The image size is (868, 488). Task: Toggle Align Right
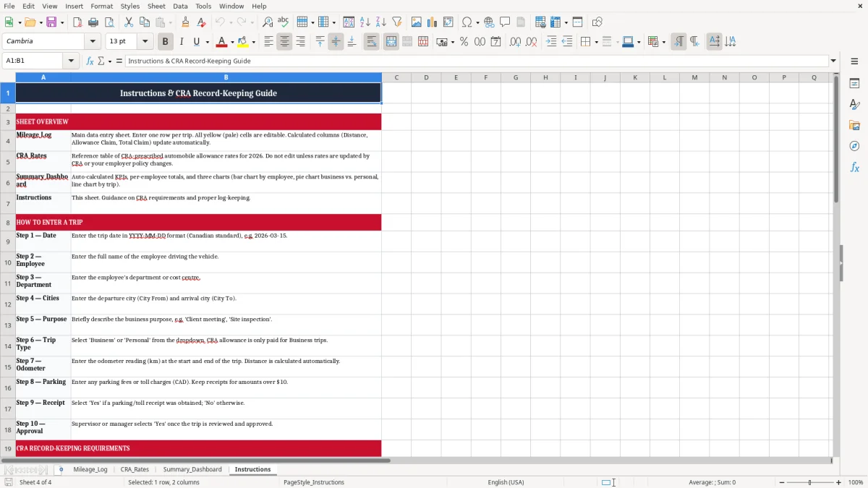click(x=300, y=42)
